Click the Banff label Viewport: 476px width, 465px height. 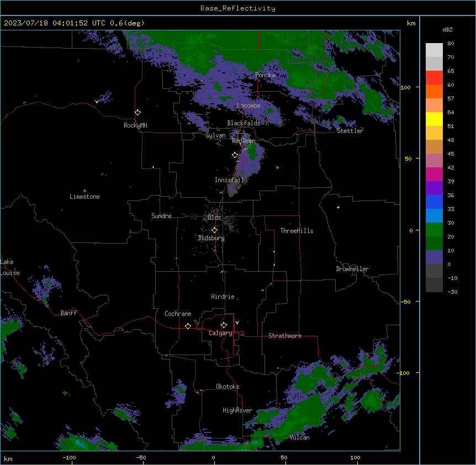point(68,313)
